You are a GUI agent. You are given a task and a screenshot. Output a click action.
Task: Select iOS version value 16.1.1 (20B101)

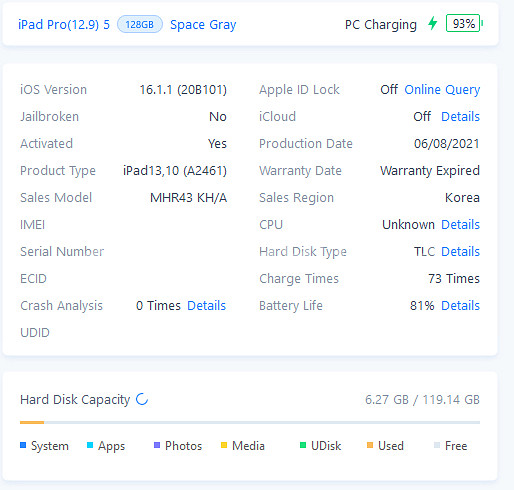183,90
